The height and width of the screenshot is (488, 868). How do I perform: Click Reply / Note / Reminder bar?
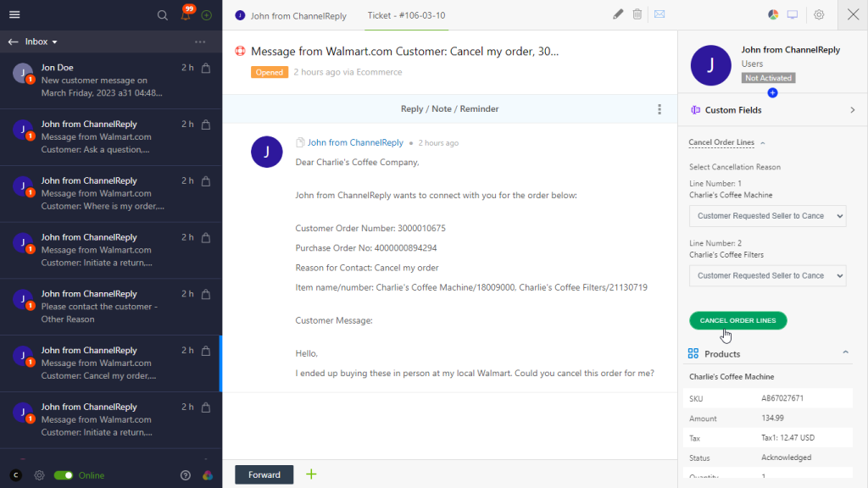449,109
